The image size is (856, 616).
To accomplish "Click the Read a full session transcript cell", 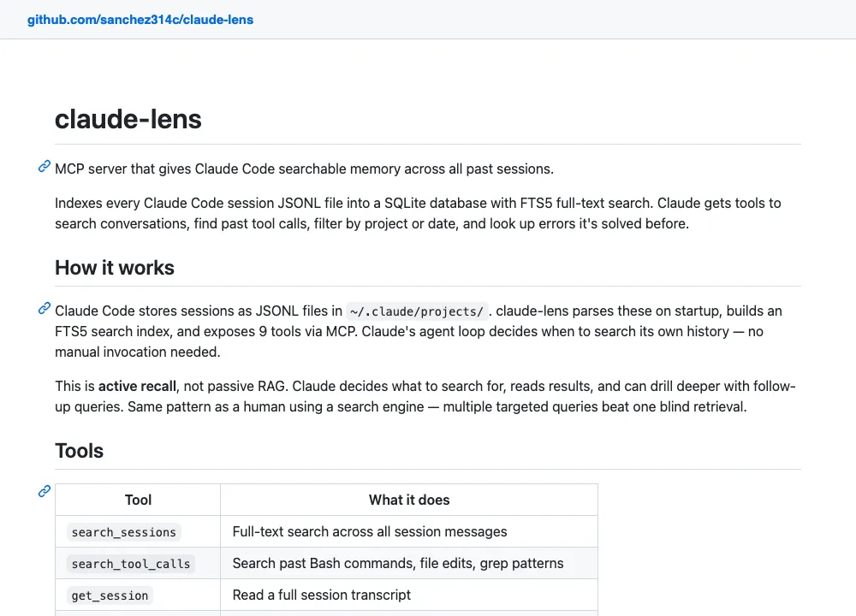I will pyautogui.click(x=409, y=595).
